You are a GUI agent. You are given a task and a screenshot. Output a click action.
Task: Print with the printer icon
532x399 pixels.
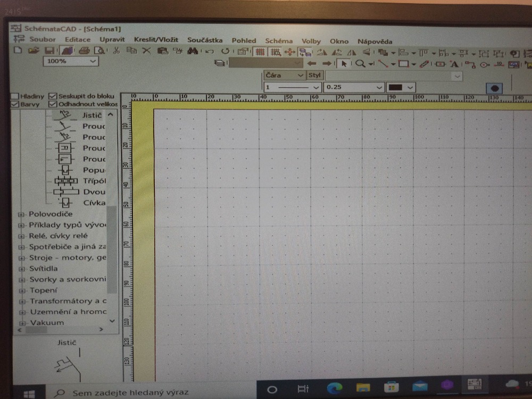tap(84, 51)
